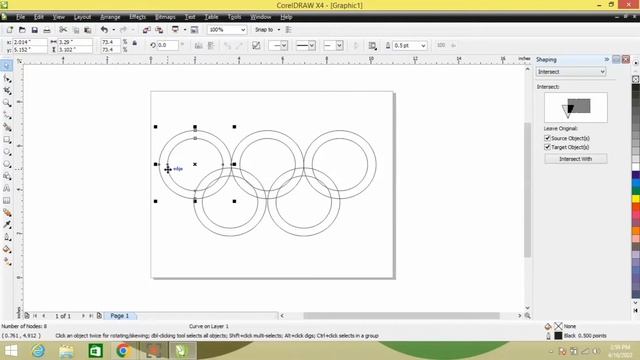640x360 pixels.
Task: Click the Undo arrow icon
Action: (x=104, y=30)
